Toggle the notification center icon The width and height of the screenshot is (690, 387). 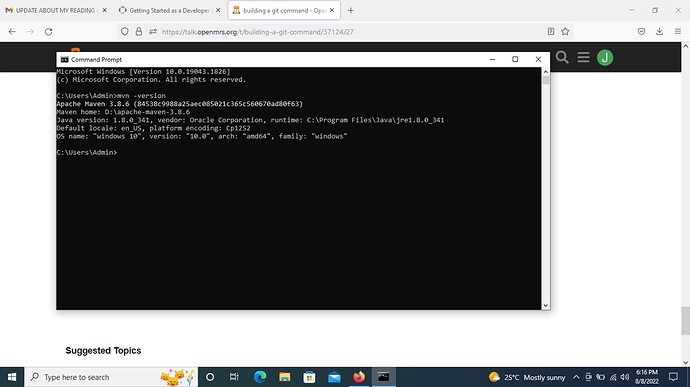(x=673, y=377)
